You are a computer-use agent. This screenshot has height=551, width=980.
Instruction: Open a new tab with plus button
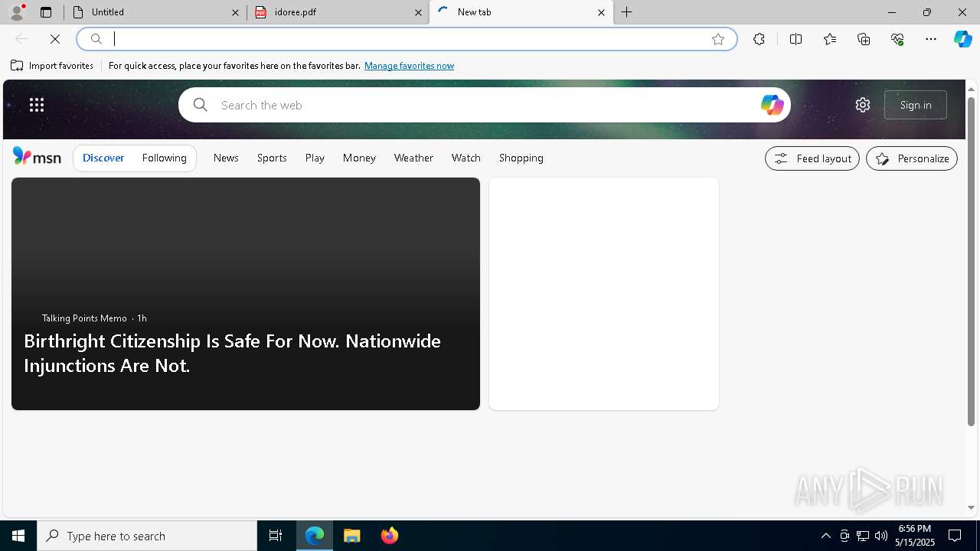coord(626,12)
